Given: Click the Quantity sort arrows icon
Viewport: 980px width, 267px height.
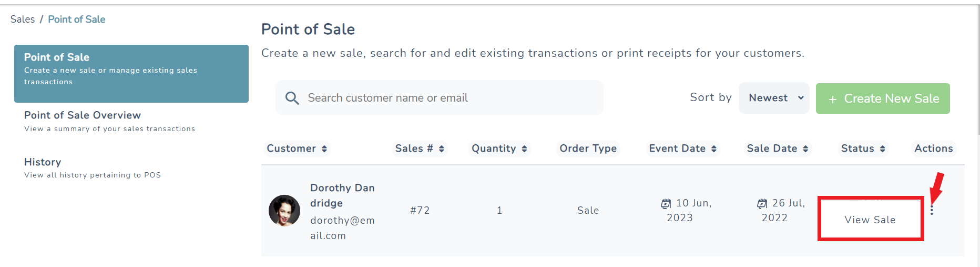Looking at the screenshot, I should tap(524, 149).
